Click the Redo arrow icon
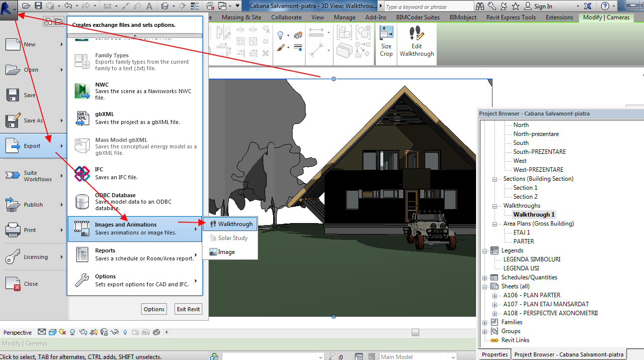 pyautogui.click(x=86, y=6)
